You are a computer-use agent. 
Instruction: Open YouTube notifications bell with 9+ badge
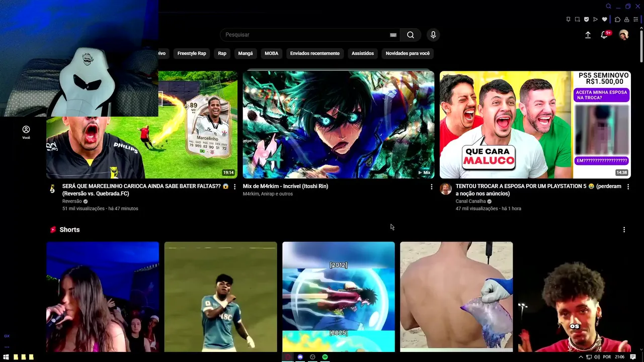click(x=605, y=35)
